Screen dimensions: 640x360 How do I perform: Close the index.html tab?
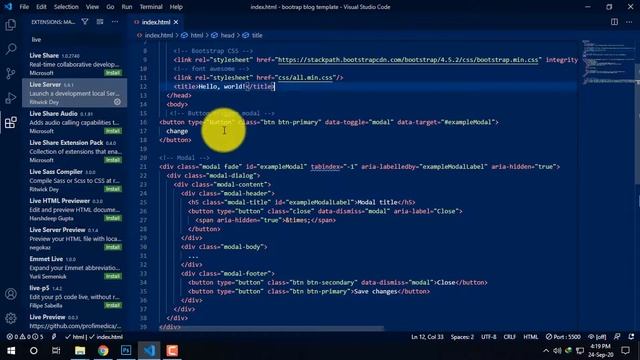coord(176,22)
